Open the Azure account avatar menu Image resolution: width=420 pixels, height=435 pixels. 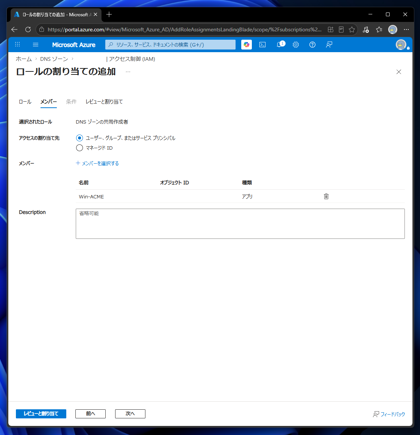point(401,45)
